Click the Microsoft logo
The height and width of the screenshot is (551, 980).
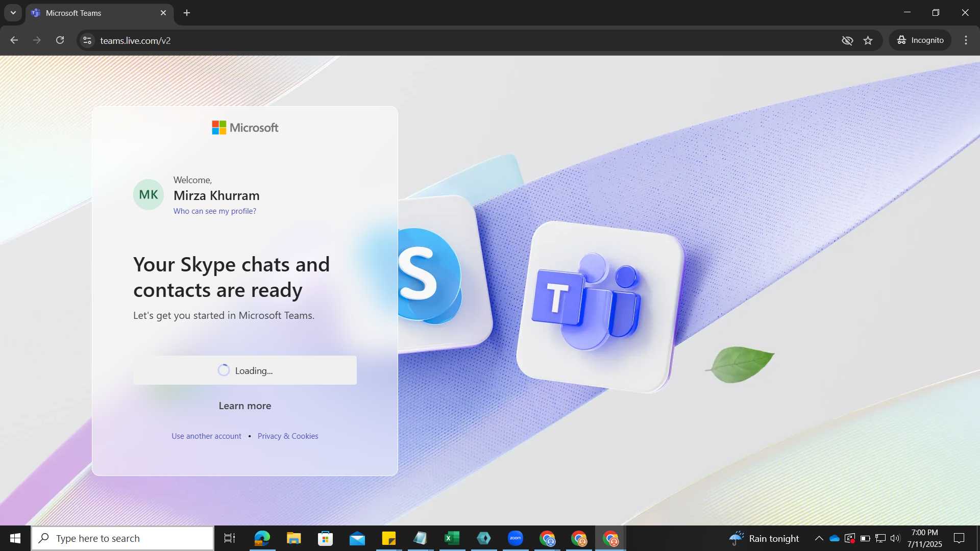coord(245,128)
